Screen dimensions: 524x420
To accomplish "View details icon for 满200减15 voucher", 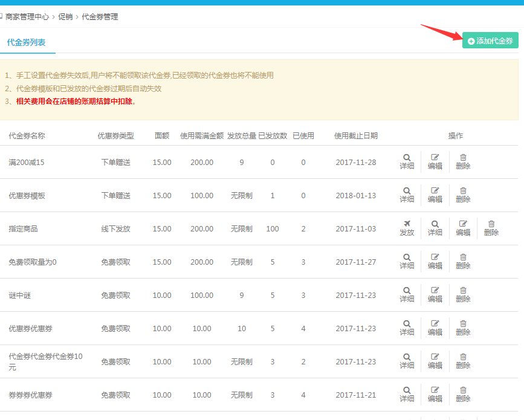I will 407,161.
